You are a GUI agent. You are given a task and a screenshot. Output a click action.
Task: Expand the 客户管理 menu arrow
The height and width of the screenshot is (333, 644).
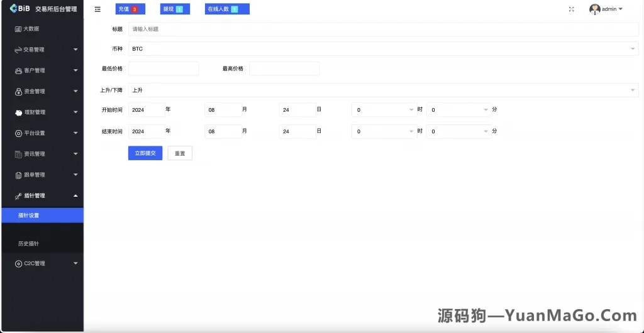click(x=75, y=70)
